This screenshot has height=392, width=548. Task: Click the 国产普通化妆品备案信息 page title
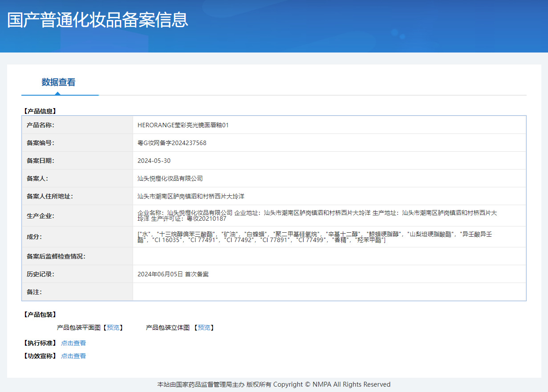pos(97,20)
